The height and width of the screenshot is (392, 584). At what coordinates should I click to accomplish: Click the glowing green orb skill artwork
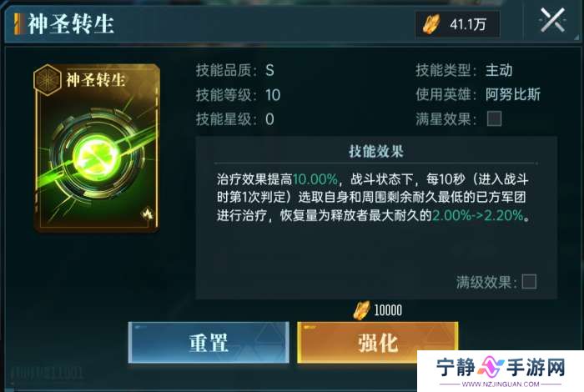coord(96,156)
